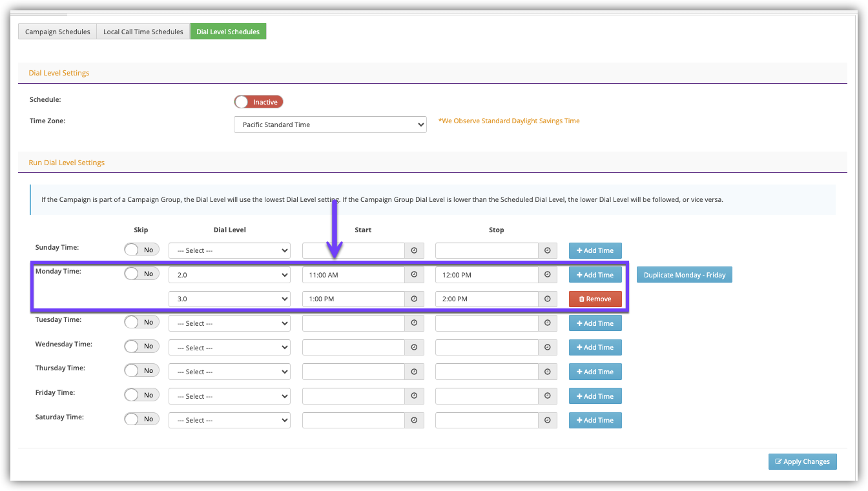Click clock icon next to 1:00 PM start
Screen dimensions: 868x491
click(414, 299)
